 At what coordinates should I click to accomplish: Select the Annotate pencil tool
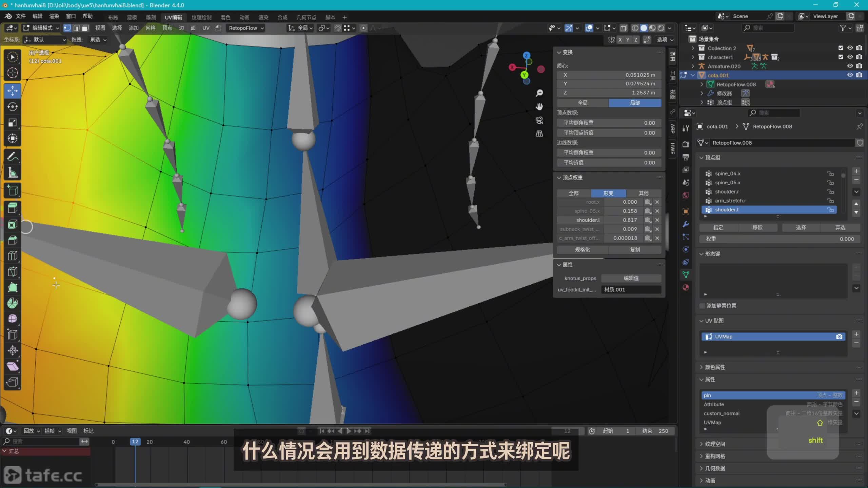(13, 157)
